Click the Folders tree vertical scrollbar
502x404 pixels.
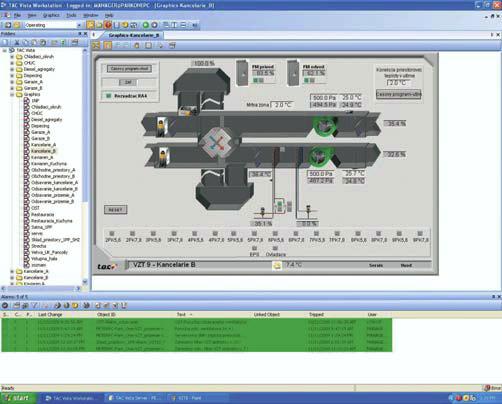pos(85,167)
